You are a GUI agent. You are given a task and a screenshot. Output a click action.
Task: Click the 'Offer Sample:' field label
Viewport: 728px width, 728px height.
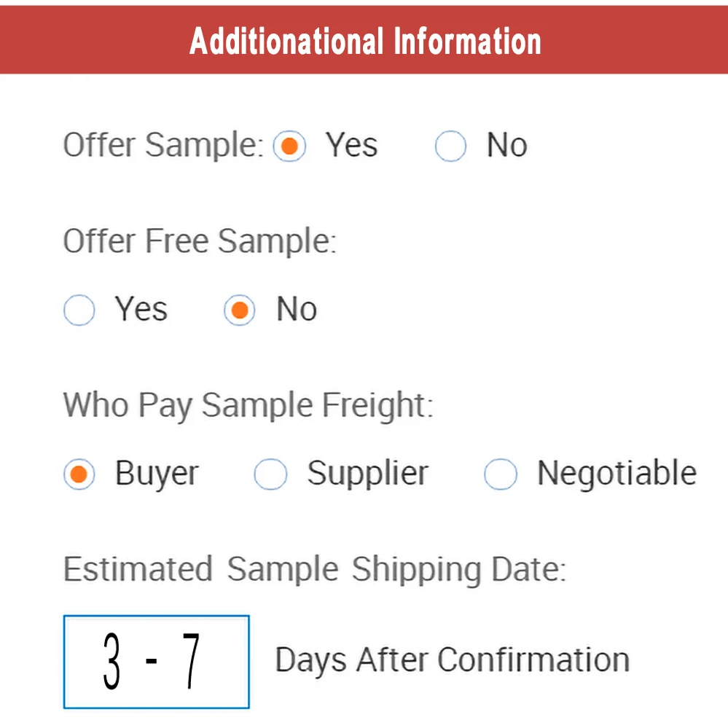click(163, 145)
